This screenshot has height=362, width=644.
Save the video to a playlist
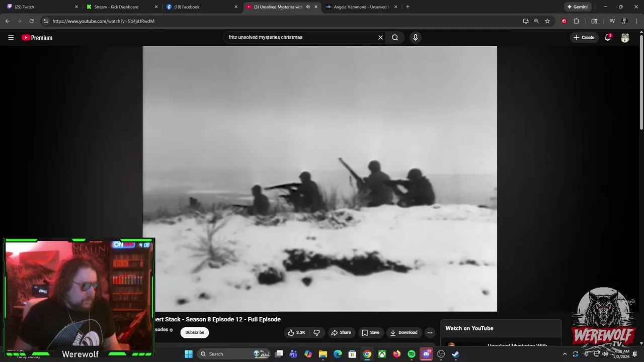[370, 332]
